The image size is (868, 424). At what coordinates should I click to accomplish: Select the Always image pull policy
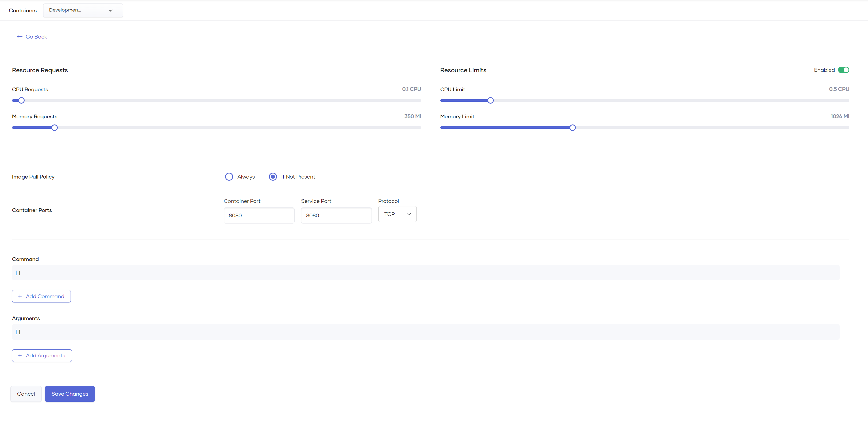coord(229,177)
